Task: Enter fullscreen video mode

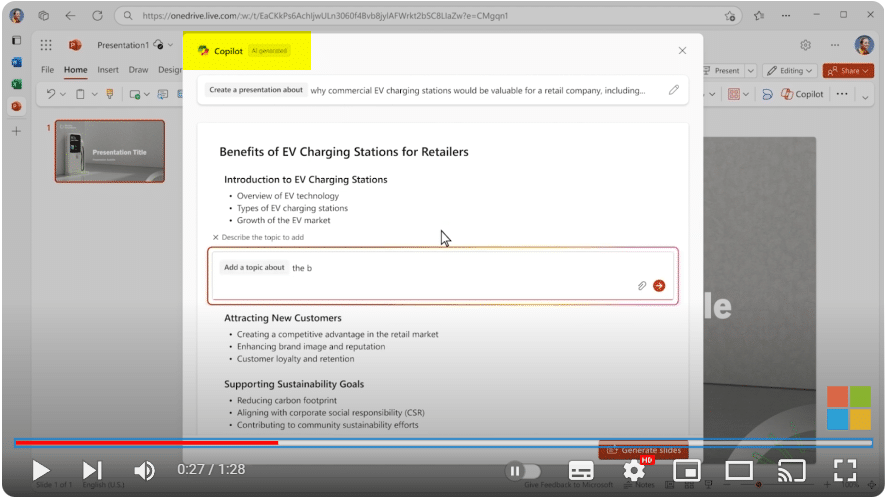Action: click(x=845, y=471)
